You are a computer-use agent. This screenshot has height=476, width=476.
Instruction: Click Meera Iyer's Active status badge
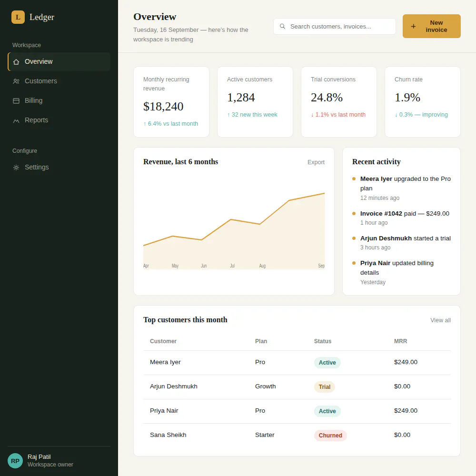[x=327, y=362]
